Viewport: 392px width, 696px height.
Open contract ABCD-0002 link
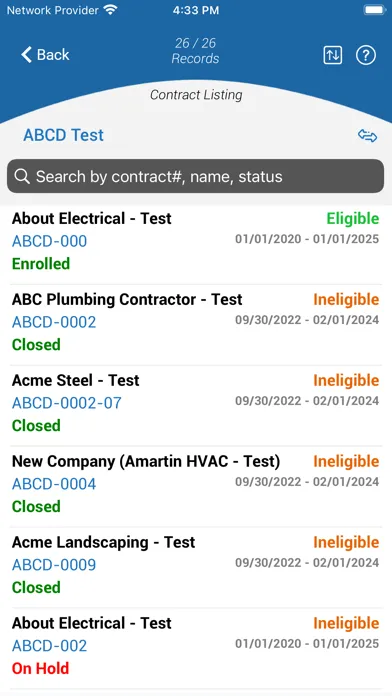click(54, 322)
